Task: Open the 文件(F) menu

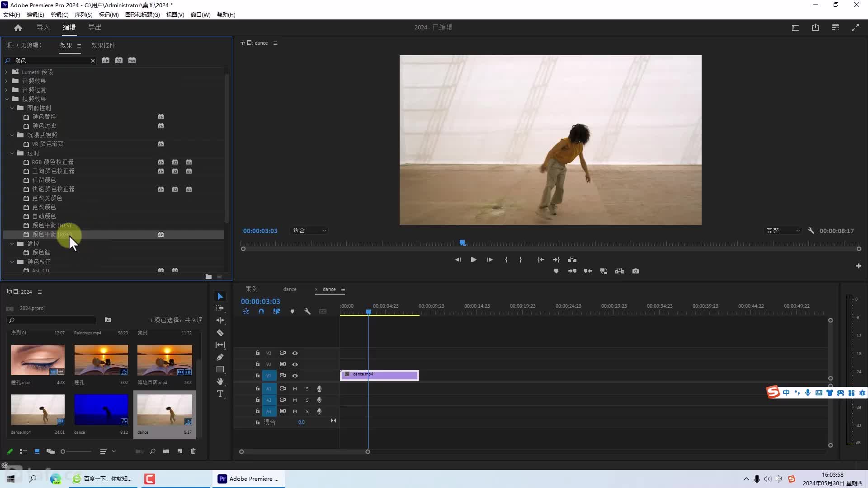Action: click(12, 14)
